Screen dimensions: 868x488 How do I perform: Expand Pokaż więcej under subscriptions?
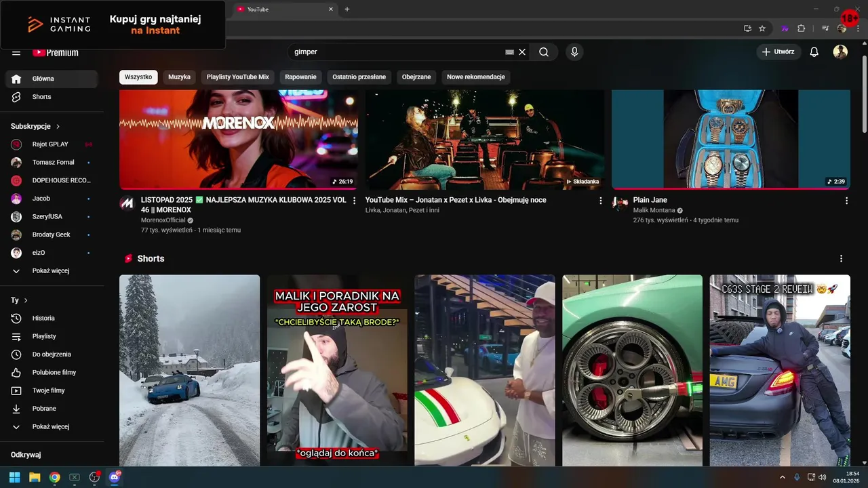click(x=52, y=270)
